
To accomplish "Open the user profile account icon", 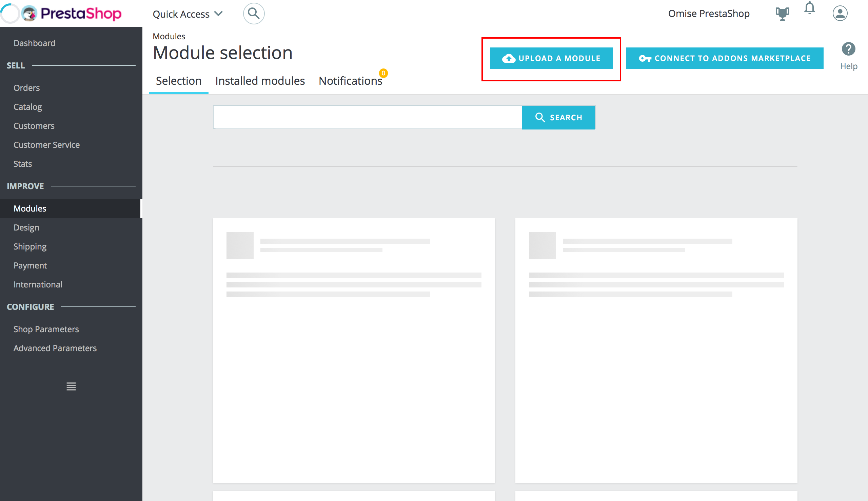I will tap(840, 13).
